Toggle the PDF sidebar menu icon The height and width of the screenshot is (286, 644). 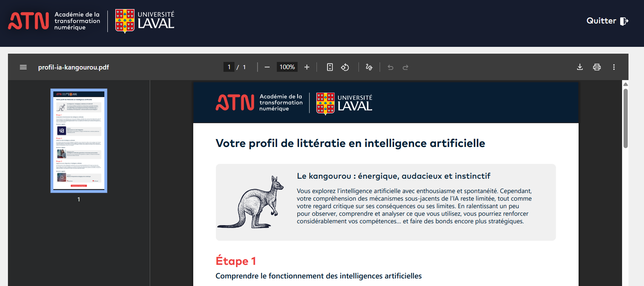point(23,67)
